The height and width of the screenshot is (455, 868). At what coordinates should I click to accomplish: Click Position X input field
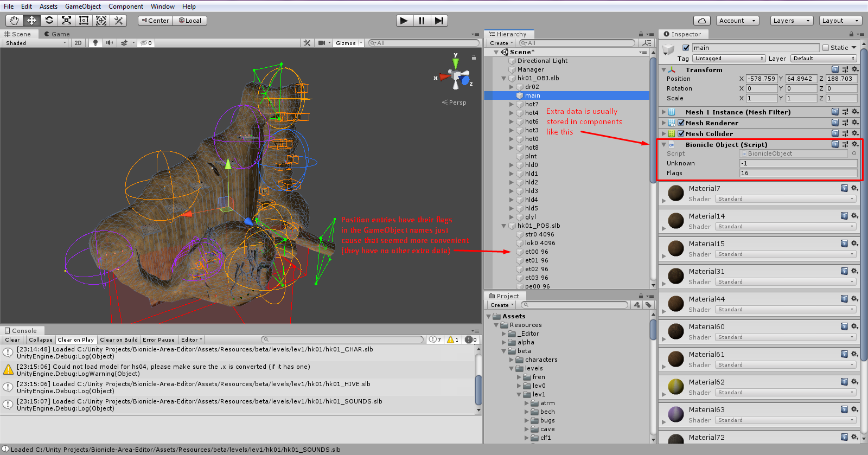[x=762, y=79]
